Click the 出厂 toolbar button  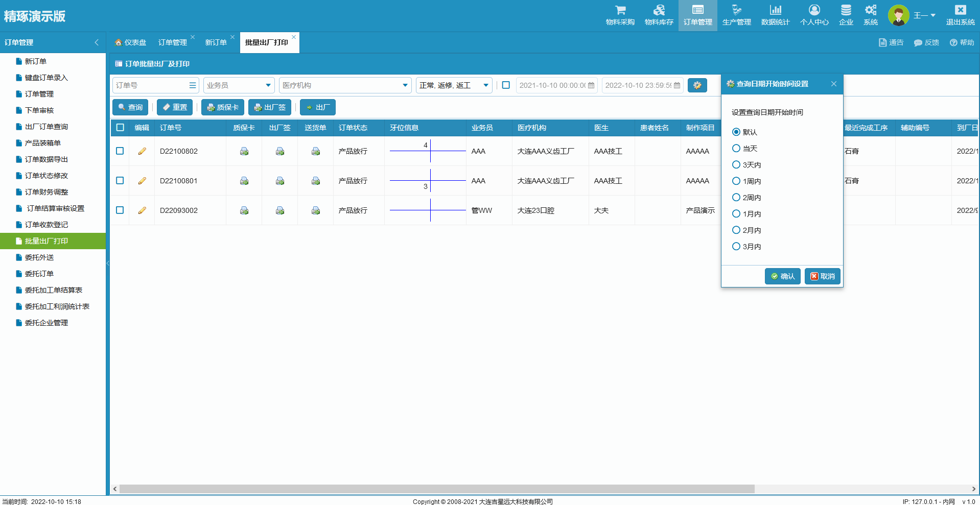[318, 107]
